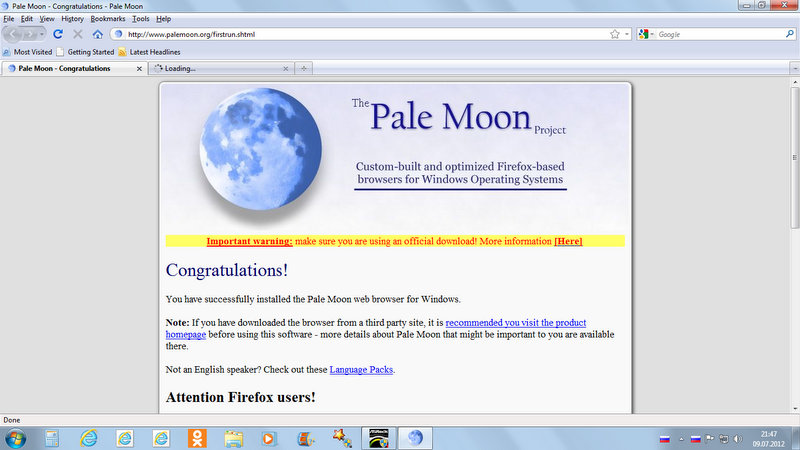This screenshot has width=800, height=450.
Task: Open the Action Center flag tray icon
Action: [x=710, y=438]
